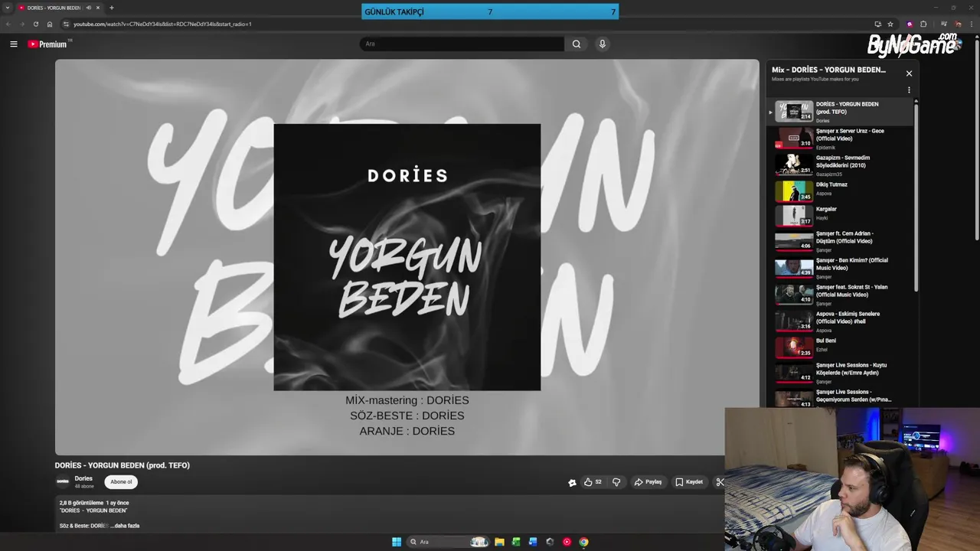Select 'Şanışer Live Sessions - Kuytu Köşelerde'
Screen dimensions: 980x551
click(841, 373)
